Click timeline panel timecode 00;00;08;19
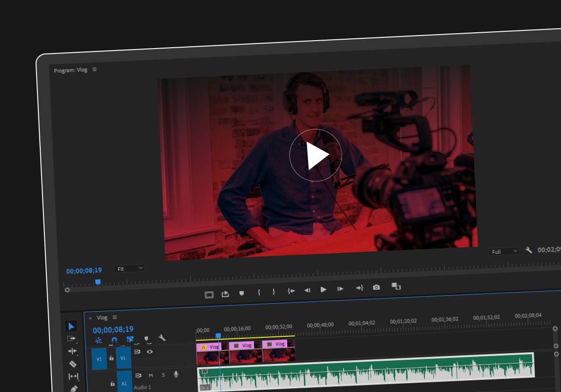 pyautogui.click(x=113, y=329)
